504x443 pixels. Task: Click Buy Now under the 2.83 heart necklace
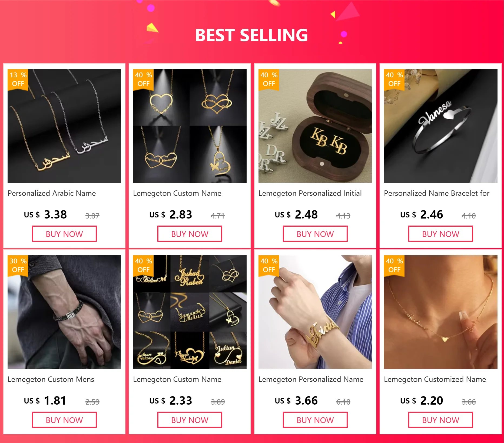pos(190,234)
